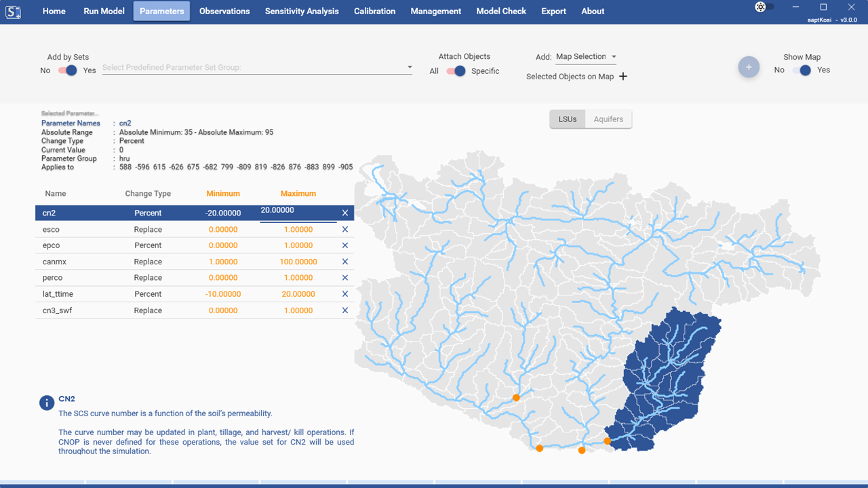Delete the esco parameter row via X
868x488 pixels.
(345, 229)
